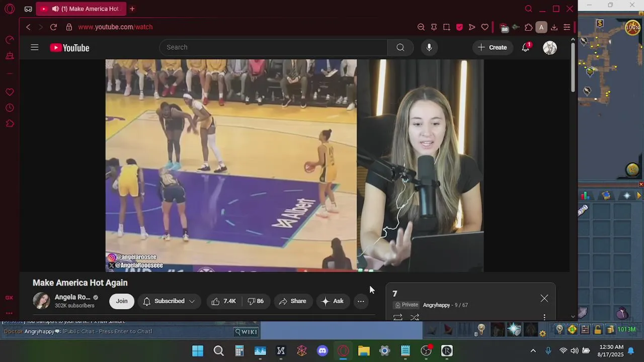Viewport: 644px width, 362px height.
Task: Open the game WIKI button
Action: coord(247,332)
